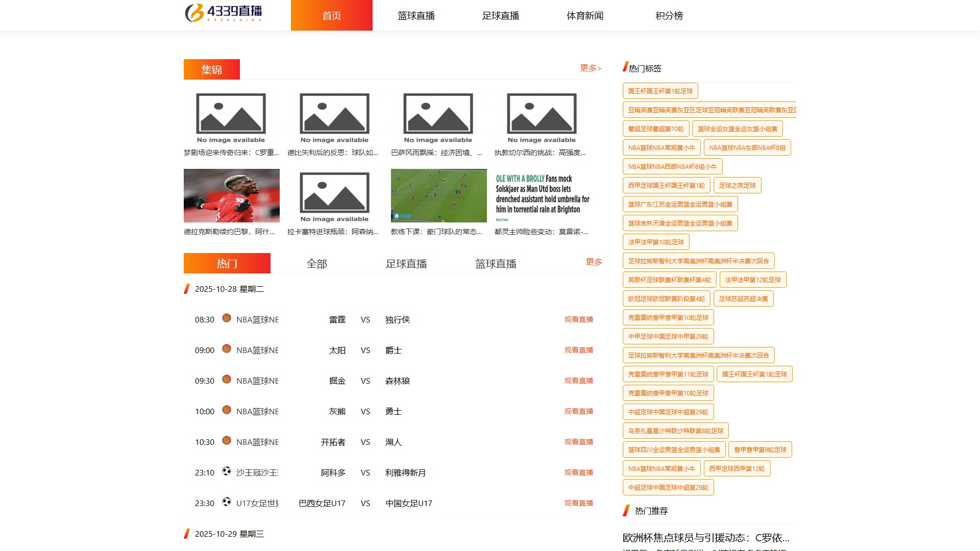
Task: Click basketball icon in 掘金 vs 森林狼 row
Action: 227,380
